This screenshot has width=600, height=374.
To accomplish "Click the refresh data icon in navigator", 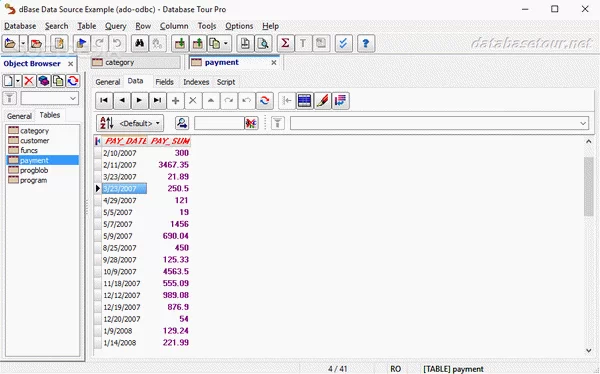I will coord(264,100).
